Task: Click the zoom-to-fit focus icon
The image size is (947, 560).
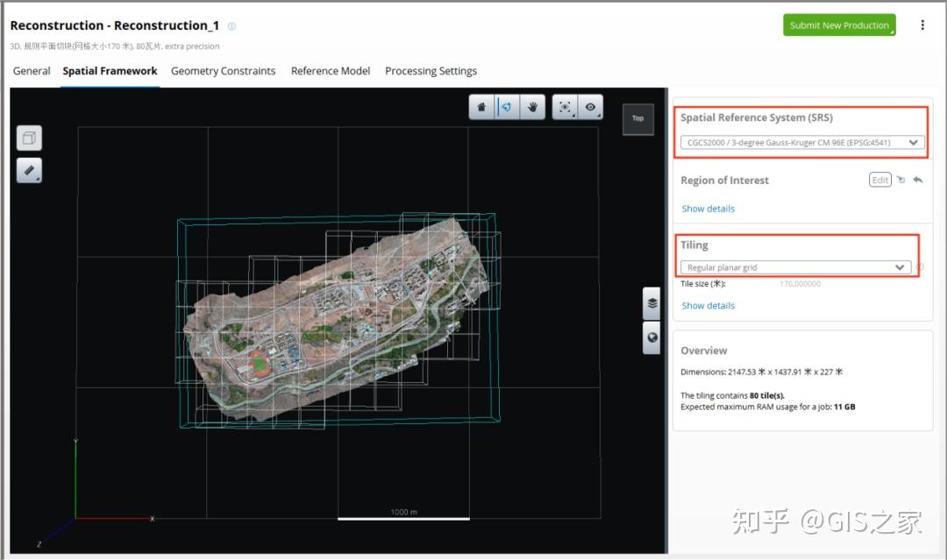Action: point(566,107)
